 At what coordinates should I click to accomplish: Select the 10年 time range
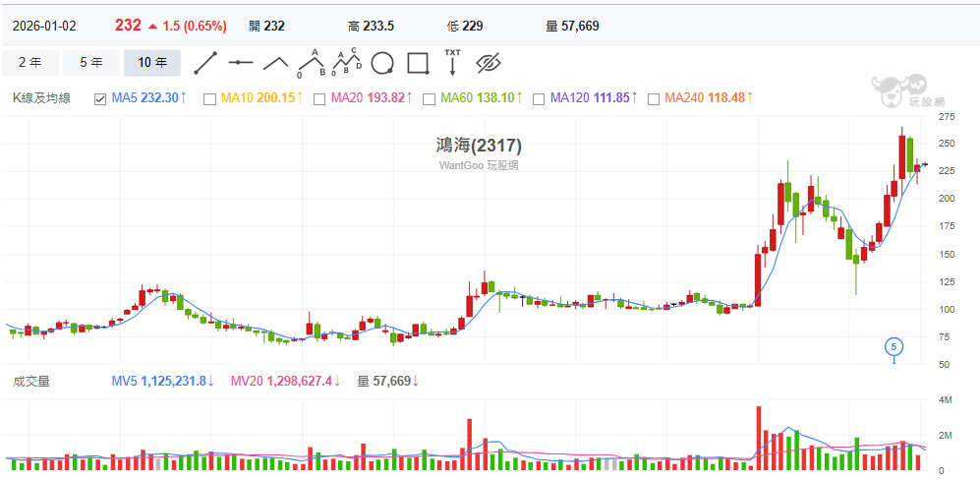(x=151, y=63)
